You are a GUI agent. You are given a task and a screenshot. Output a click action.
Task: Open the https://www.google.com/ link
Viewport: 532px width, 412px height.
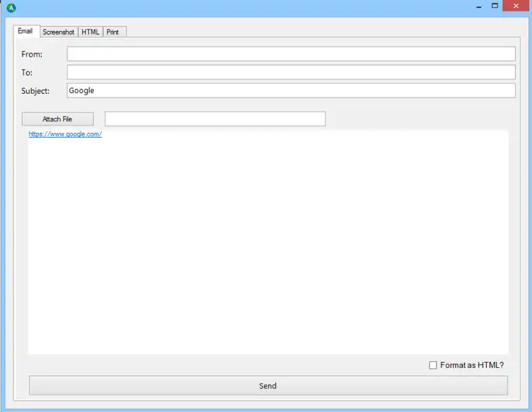[65, 134]
